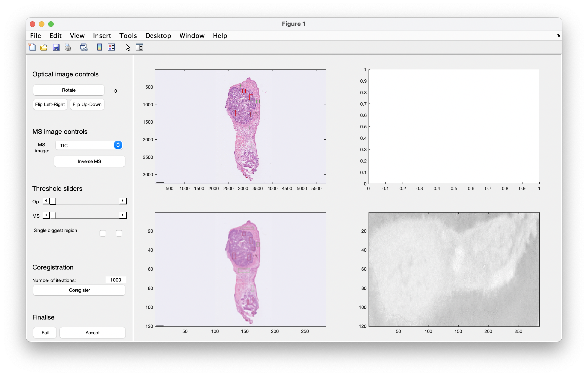This screenshot has width=588, height=376.
Task: Open the Insert menu
Action: (102, 36)
